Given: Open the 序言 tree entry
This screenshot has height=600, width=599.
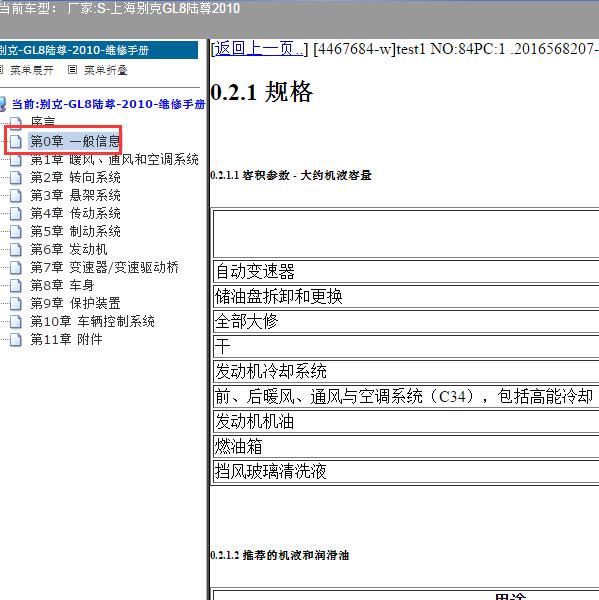Looking at the screenshot, I should tap(43, 122).
